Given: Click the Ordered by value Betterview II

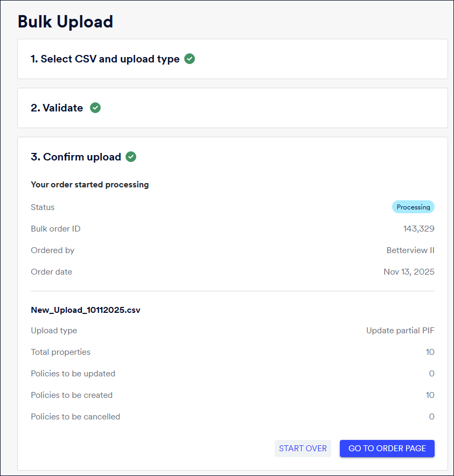Looking at the screenshot, I should pos(410,250).
